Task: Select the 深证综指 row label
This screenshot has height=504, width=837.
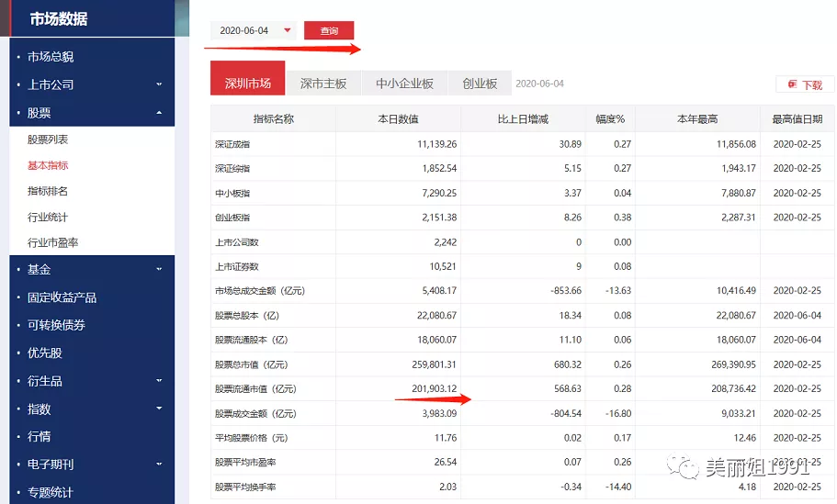Action: coord(232,169)
